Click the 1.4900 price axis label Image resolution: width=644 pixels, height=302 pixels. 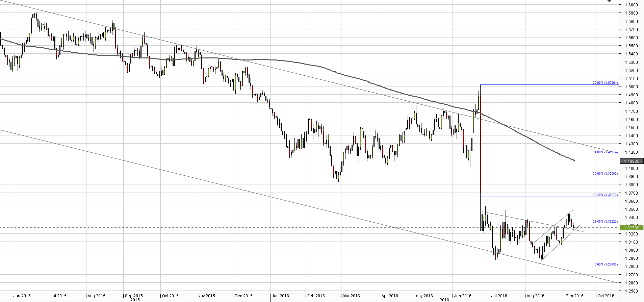(631, 95)
